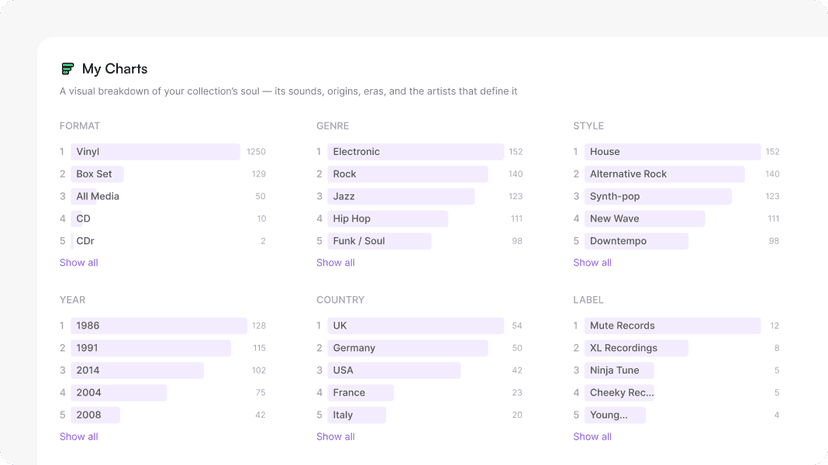
Task: Select the Box Set format row
Action: (163, 174)
